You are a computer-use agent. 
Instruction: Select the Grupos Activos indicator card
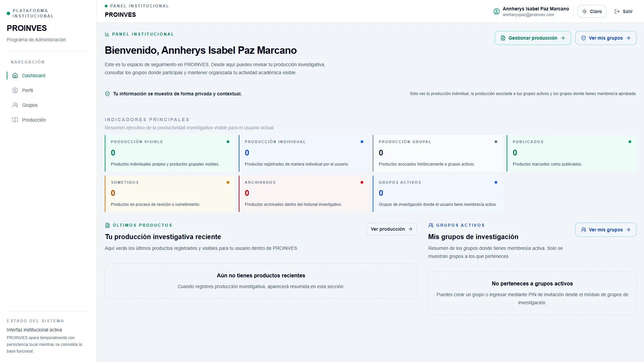(437, 194)
